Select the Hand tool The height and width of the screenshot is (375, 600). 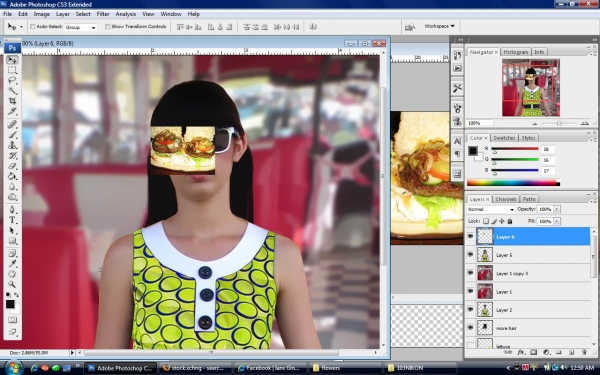[12, 274]
